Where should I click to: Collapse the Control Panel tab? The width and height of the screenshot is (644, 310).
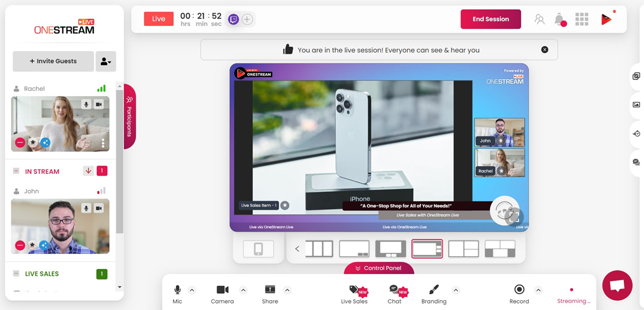[378, 268]
